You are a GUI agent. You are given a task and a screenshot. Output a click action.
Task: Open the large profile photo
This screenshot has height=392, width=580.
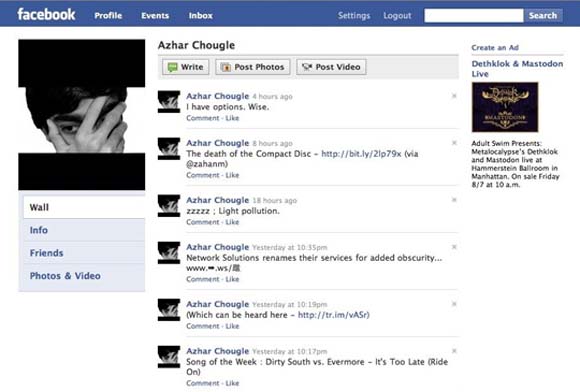coord(82,115)
